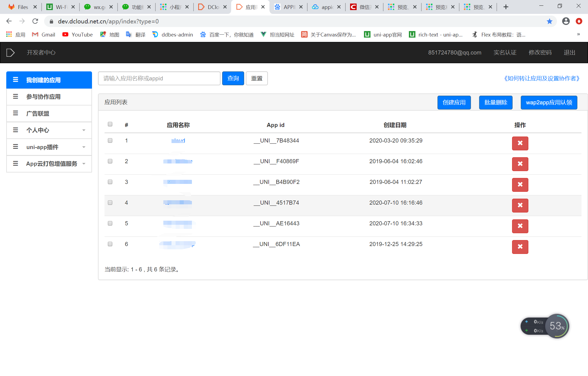588x376 pixels.
Task: Open the Chrome profile avatar icon
Action: (x=566, y=21)
